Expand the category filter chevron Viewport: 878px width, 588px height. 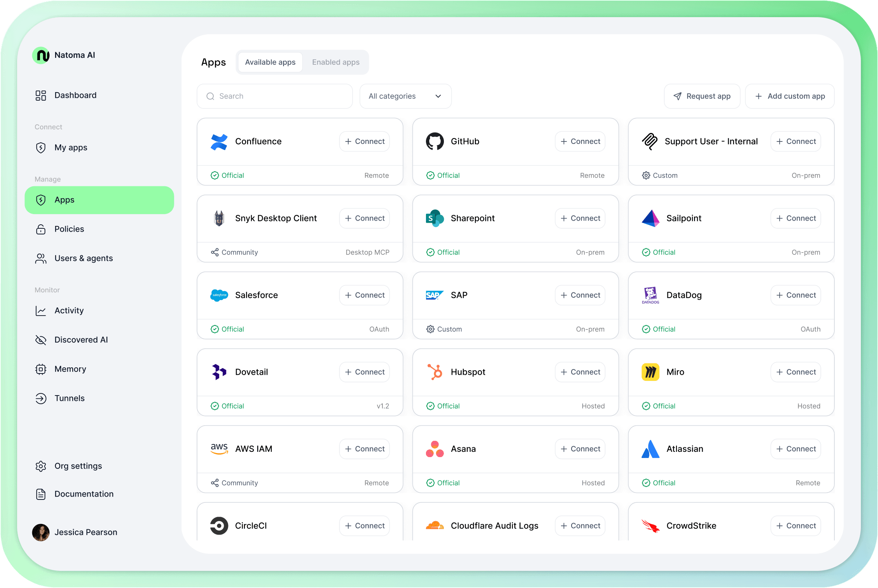[x=438, y=96]
